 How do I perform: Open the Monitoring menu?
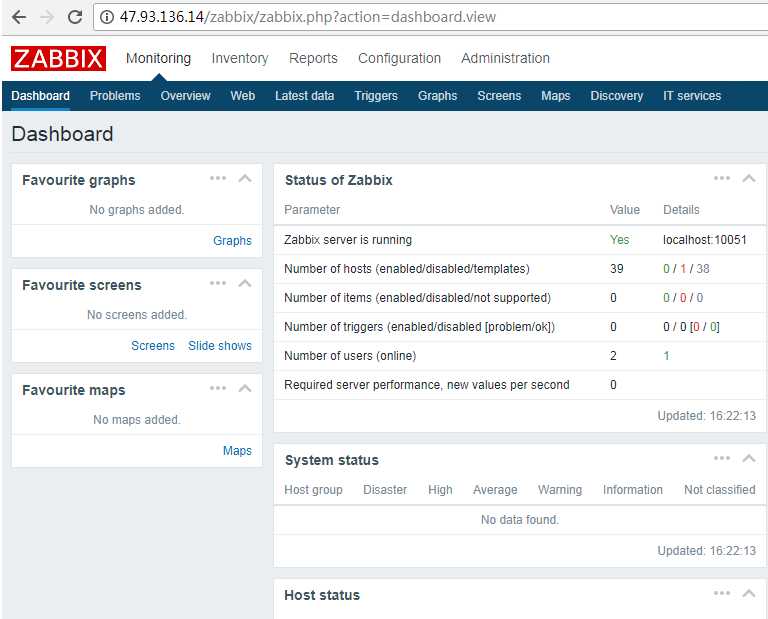tap(158, 58)
